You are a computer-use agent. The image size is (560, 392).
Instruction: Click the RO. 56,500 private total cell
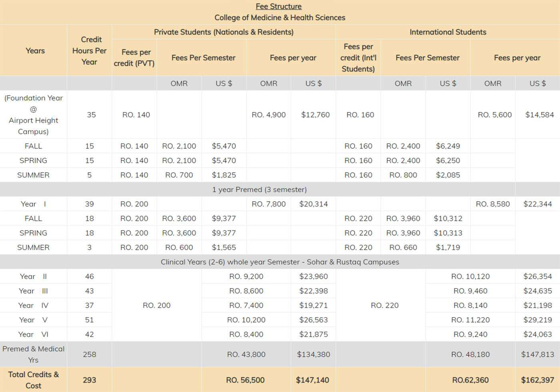(246, 380)
